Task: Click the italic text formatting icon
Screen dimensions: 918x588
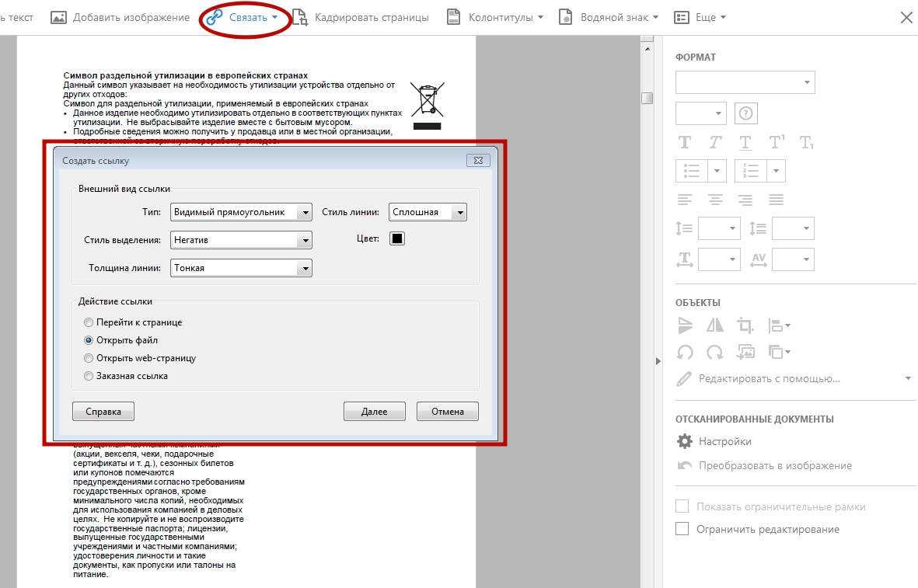Action: (715, 142)
